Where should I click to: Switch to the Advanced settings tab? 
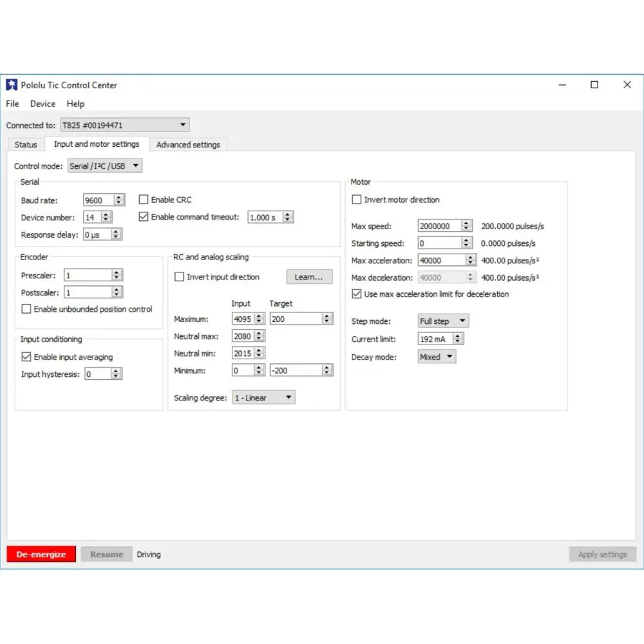tap(188, 145)
